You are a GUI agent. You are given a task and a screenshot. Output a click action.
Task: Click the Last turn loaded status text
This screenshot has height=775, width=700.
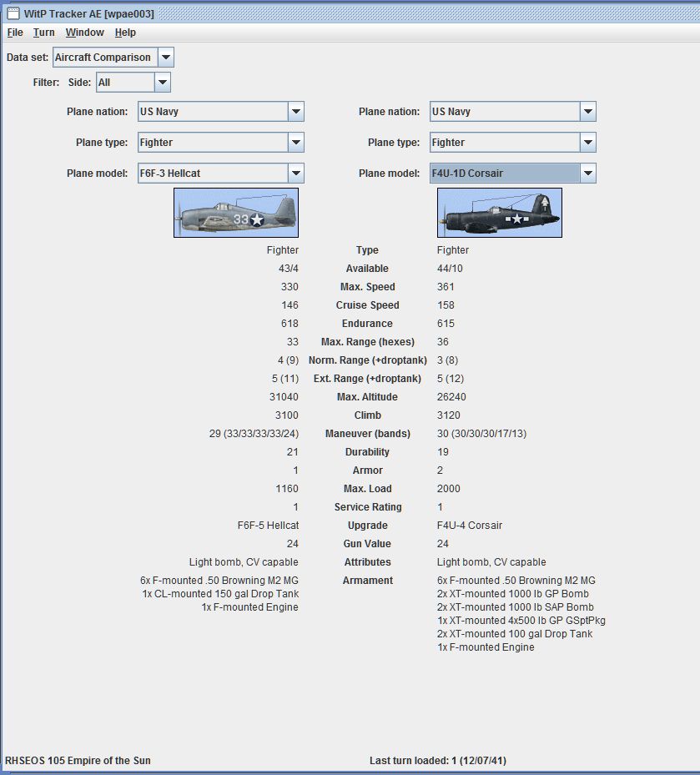pos(438,760)
